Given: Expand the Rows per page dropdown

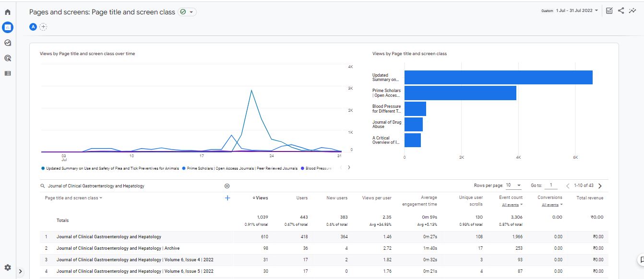Looking at the screenshot, I should pos(514,186).
